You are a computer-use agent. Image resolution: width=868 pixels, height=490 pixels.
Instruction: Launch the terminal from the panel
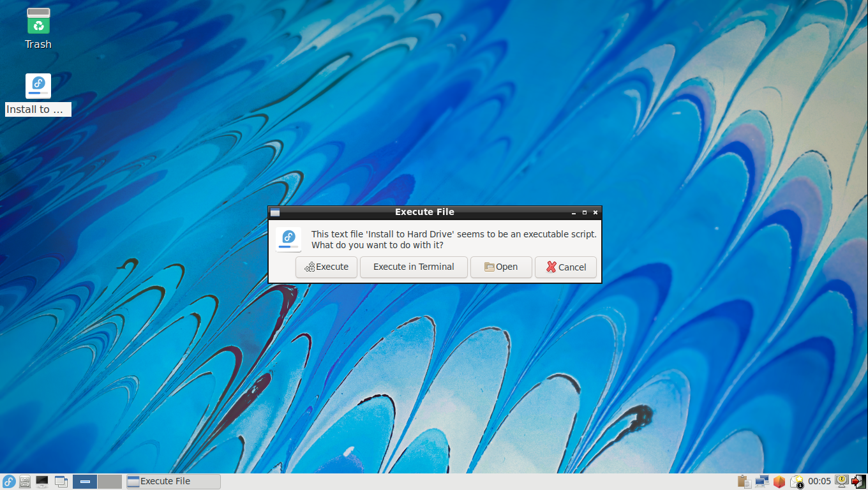42,482
